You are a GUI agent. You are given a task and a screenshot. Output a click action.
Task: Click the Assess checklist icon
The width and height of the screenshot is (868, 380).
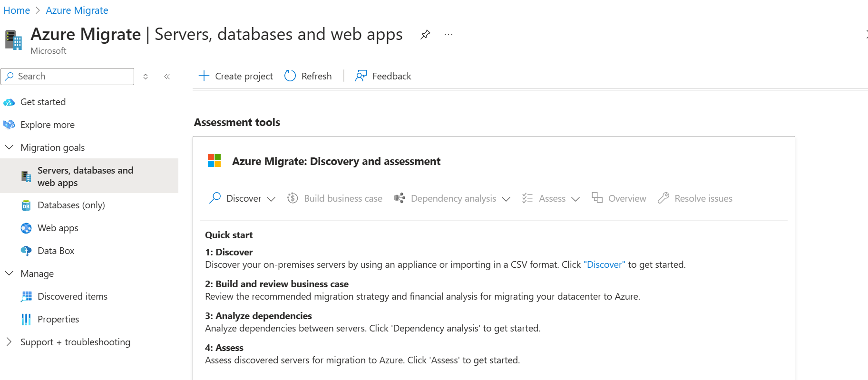click(527, 198)
